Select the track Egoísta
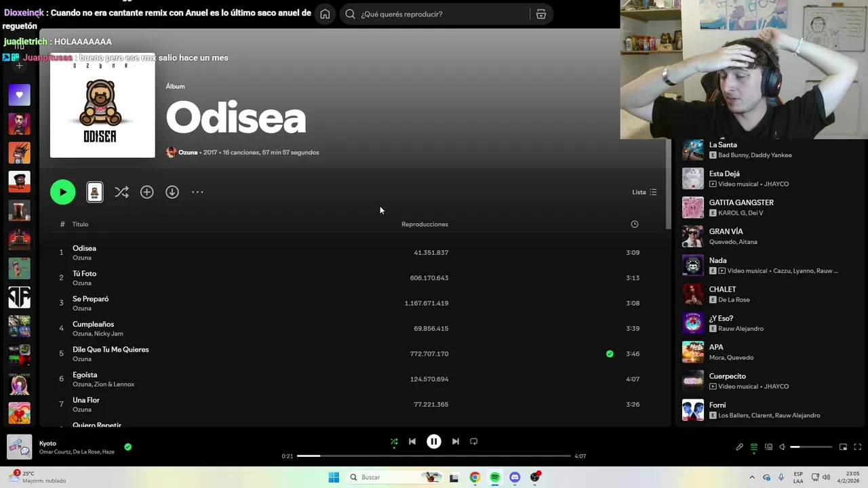This screenshot has width=868, height=488. (85, 375)
